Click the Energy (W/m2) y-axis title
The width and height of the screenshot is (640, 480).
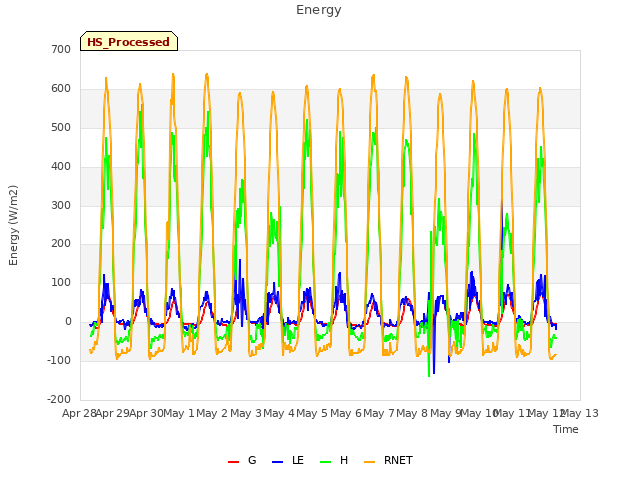pos(13,225)
